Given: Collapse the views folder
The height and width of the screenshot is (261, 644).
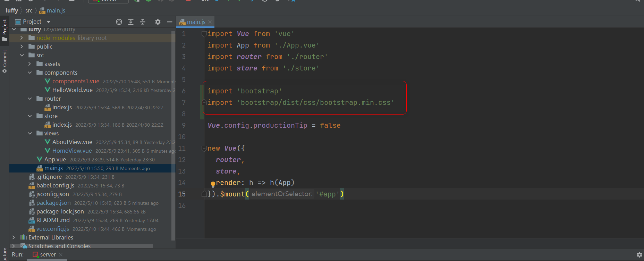Looking at the screenshot, I should pyautogui.click(x=29, y=133).
